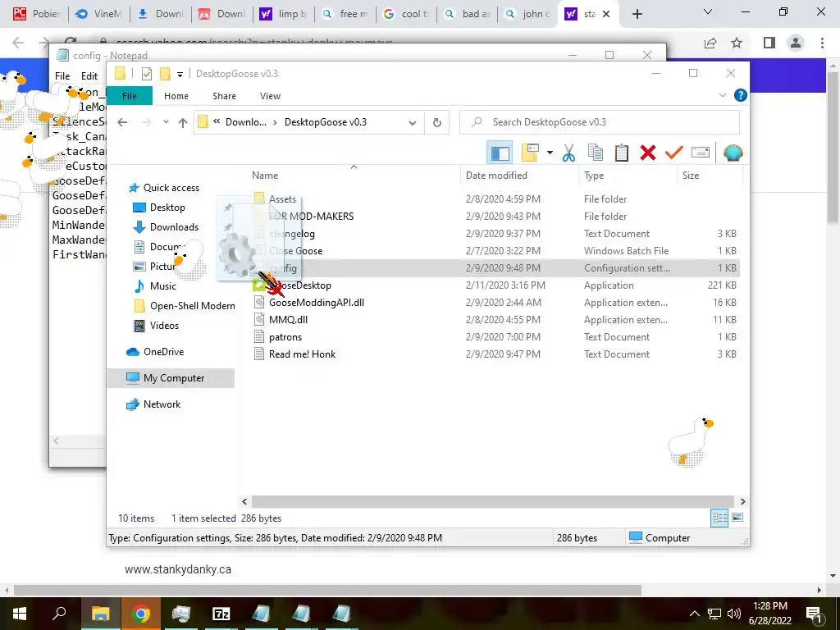
Task: Click the E-mail envelope toolbar icon
Action: pos(701,153)
